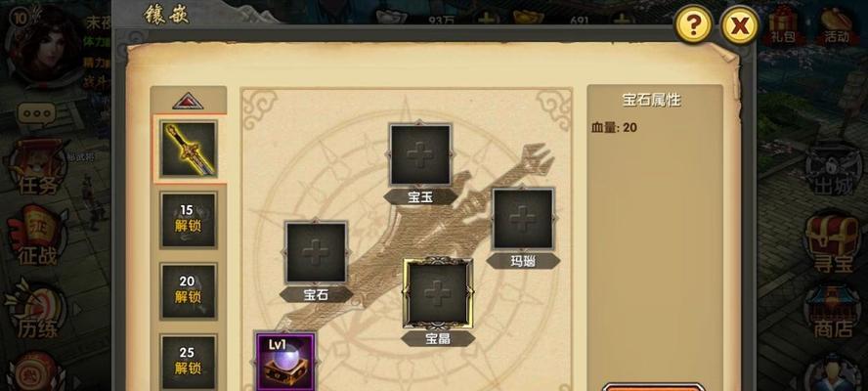Open the 出城 leave city icon
868x391 pixels.
[834, 171]
